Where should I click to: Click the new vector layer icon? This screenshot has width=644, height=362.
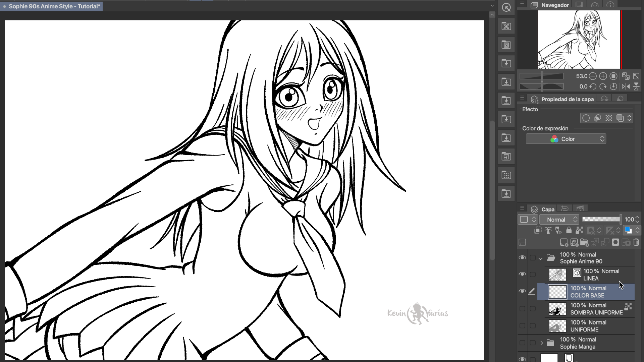[x=574, y=242]
